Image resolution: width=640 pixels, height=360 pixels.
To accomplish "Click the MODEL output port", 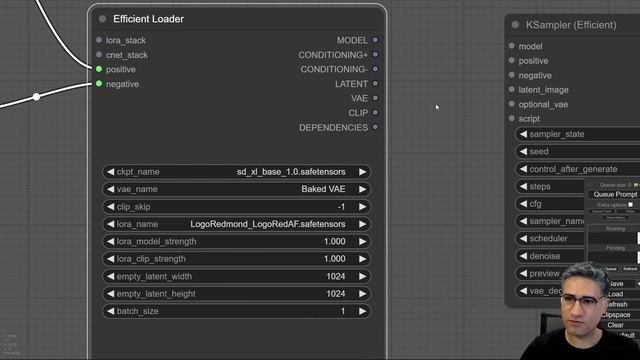I will [x=375, y=40].
